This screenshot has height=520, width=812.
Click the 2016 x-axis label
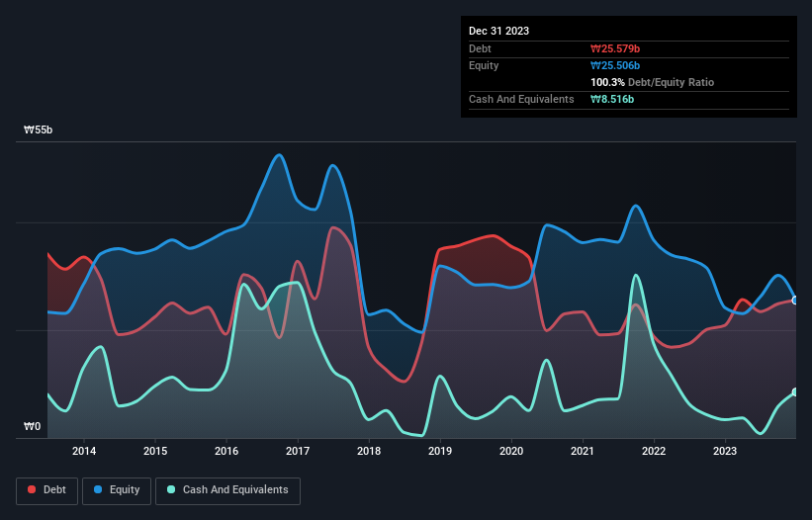point(226,451)
